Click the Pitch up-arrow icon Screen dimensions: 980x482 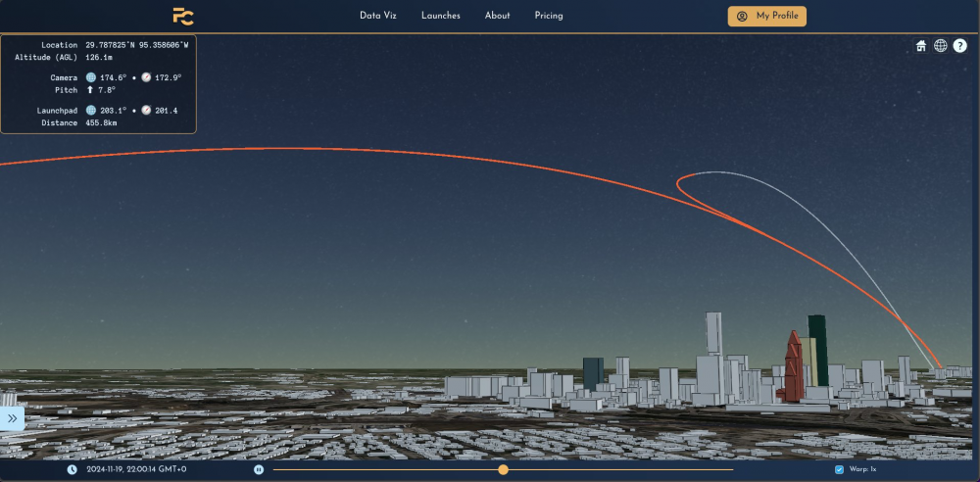pos(91,90)
